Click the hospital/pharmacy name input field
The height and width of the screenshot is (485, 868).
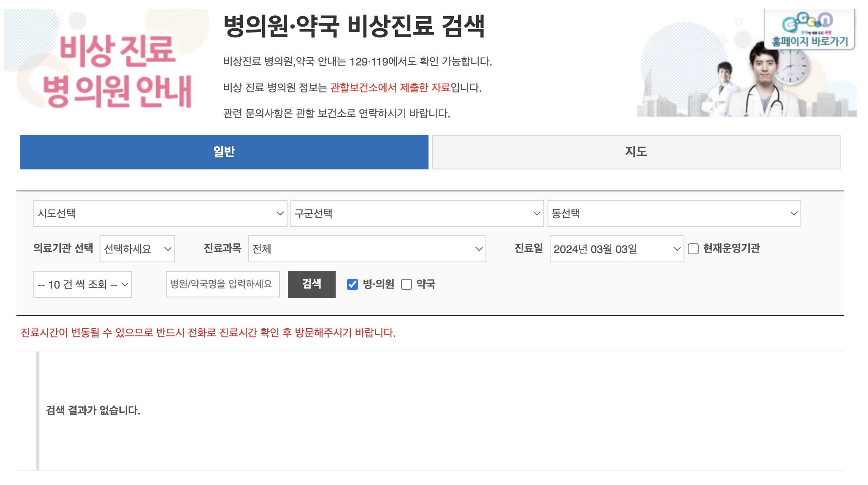click(x=222, y=284)
